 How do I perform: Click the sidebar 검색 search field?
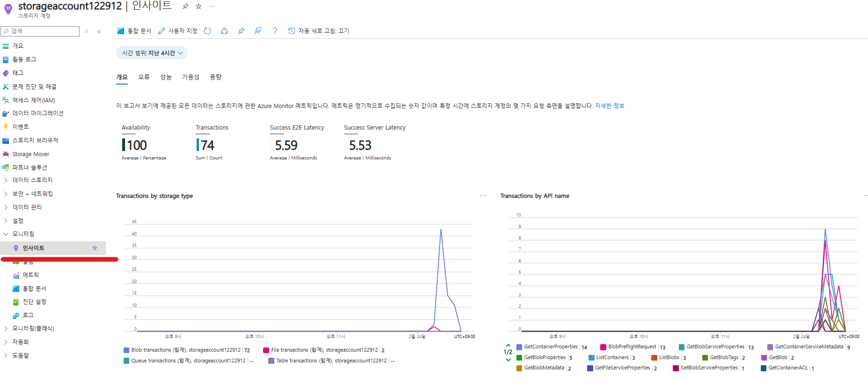(40, 31)
